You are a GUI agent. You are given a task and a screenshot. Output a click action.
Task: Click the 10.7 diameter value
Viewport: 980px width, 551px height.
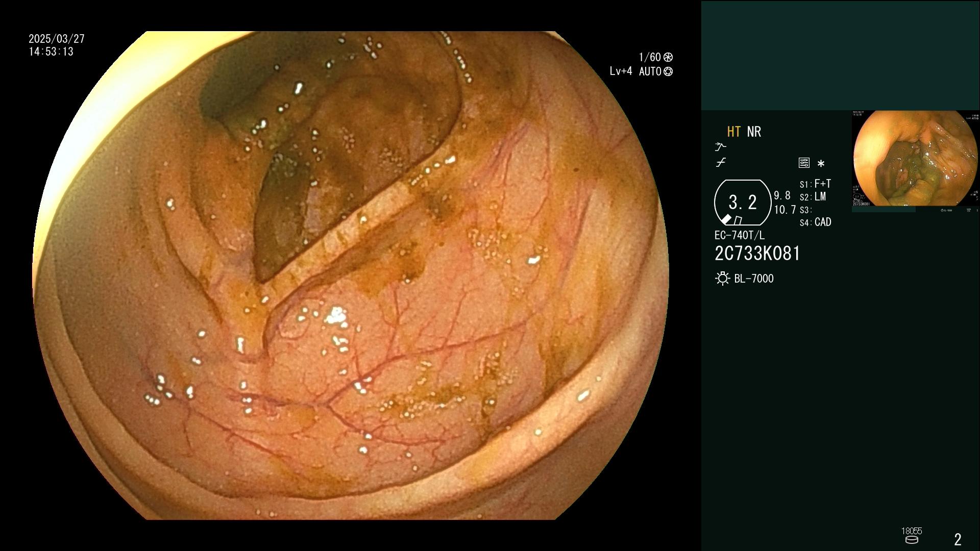pyautogui.click(x=785, y=210)
